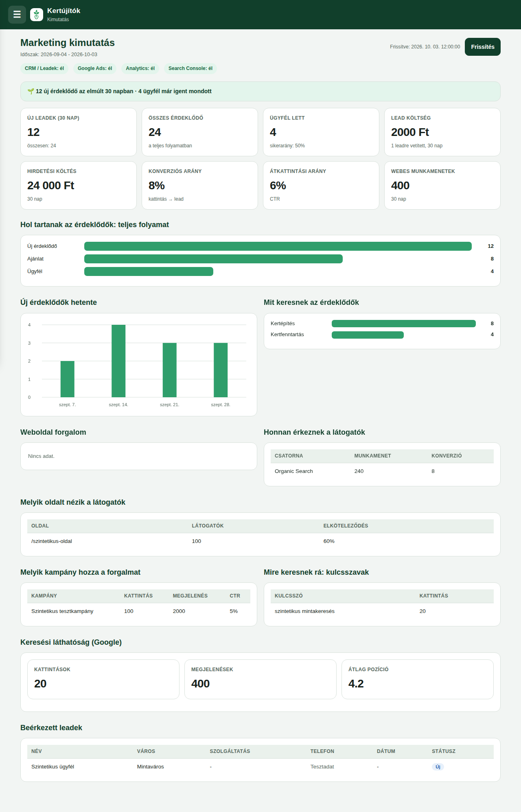Select the Ügyfél lett card

[x=321, y=132]
